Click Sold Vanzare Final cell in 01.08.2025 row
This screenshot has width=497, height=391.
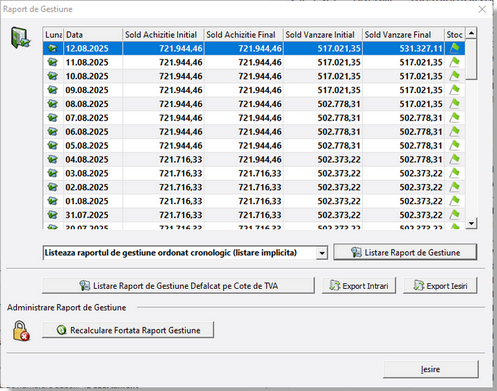(x=403, y=201)
